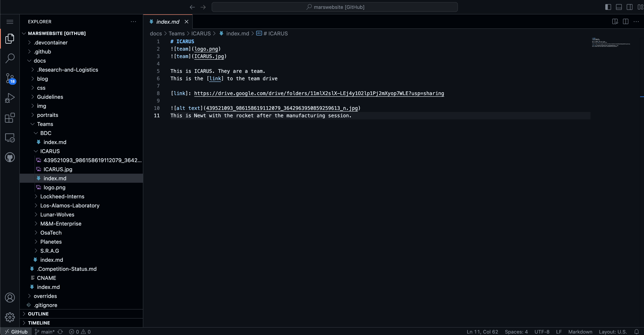
Task: Open .Competition-Status.md file
Action: click(81, 269)
